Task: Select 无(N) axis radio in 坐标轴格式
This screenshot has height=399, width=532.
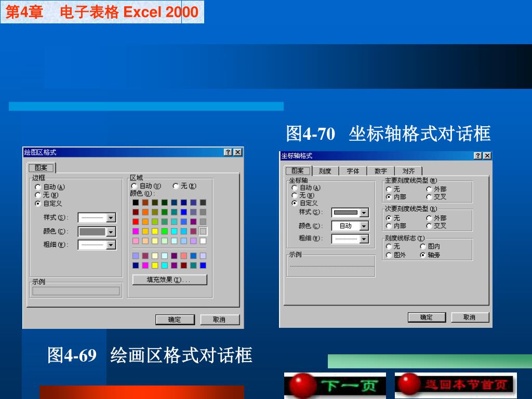Action: [x=295, y=195]
